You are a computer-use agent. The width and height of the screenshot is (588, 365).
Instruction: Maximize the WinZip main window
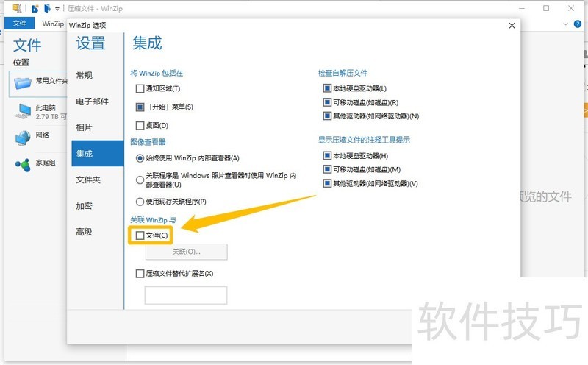coord(546,8)
